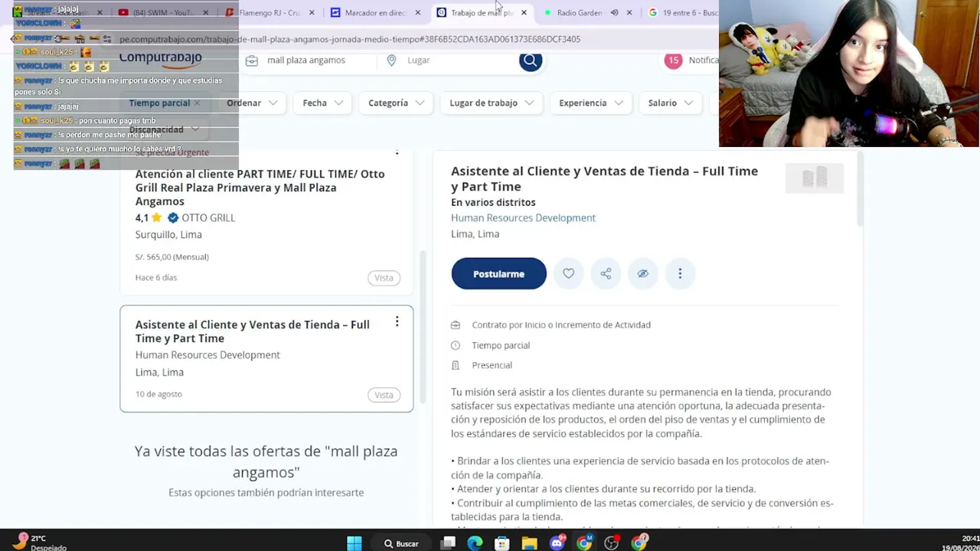The width and height of the screenshot is (980, 551).
Task: Click the 'Contrato por Inicio o Incremento de Actividad' text
Action: pyautogui.click(x=561, y=325)
